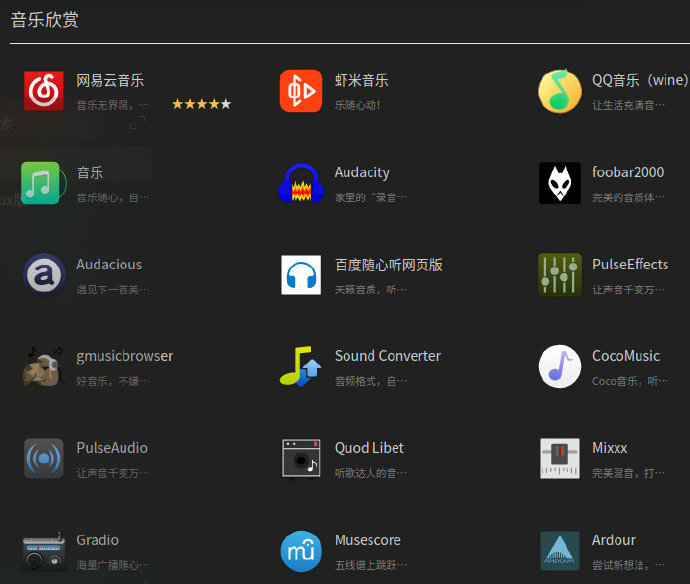Open the PulseEffects mixer icon
Image resolution: width=690 pixels, height=584 pixels.
pos(560,275)
